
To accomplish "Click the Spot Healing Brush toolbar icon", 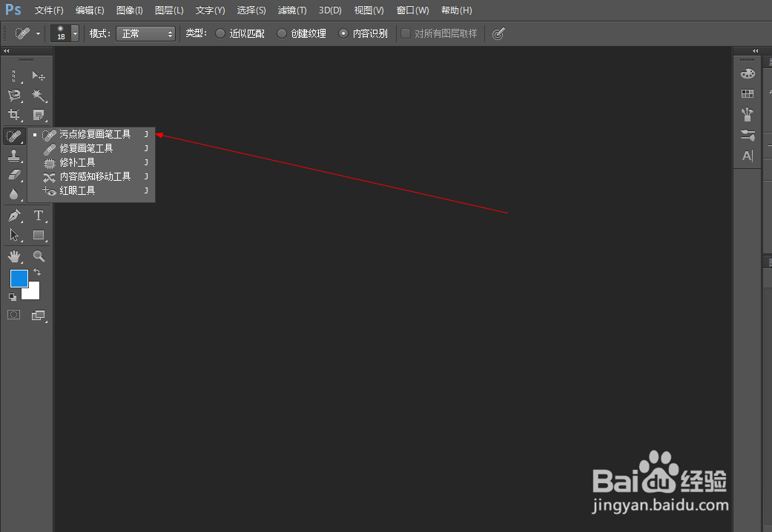I will (14, 136).
